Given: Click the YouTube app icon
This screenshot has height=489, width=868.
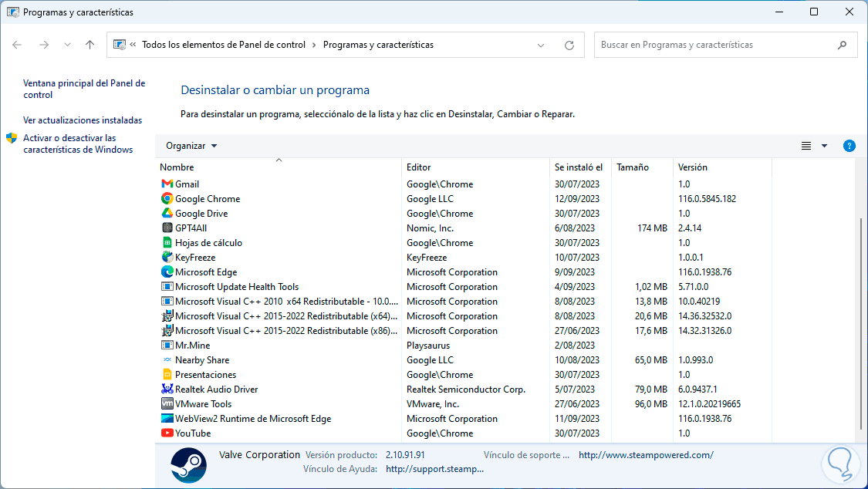Looking at the screenshot, I should coord(167,433).
